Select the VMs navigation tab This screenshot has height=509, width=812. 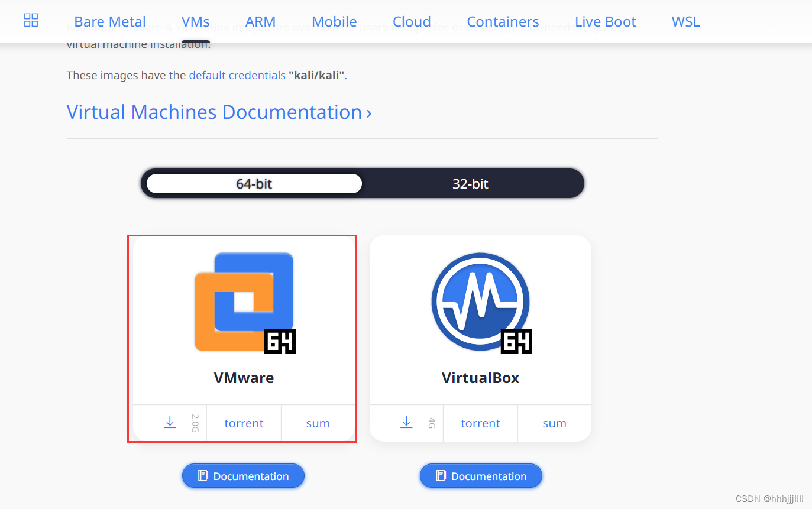coord(196,22)
